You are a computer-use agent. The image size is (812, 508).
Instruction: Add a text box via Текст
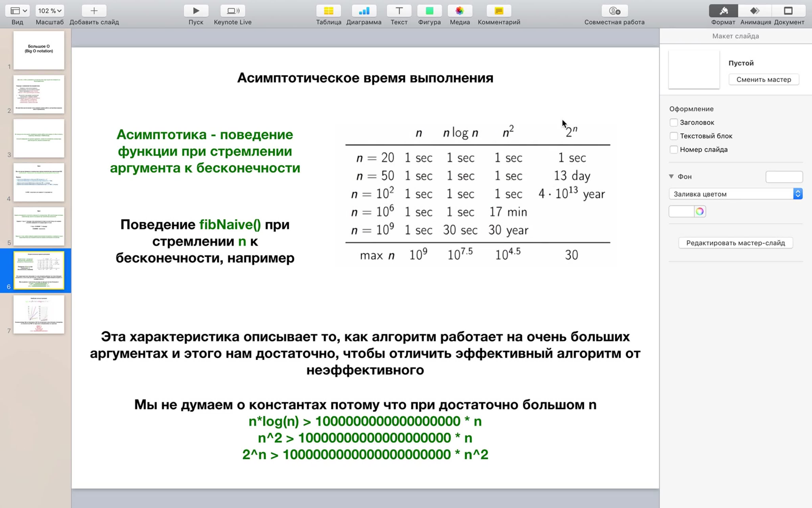[399, 11]
